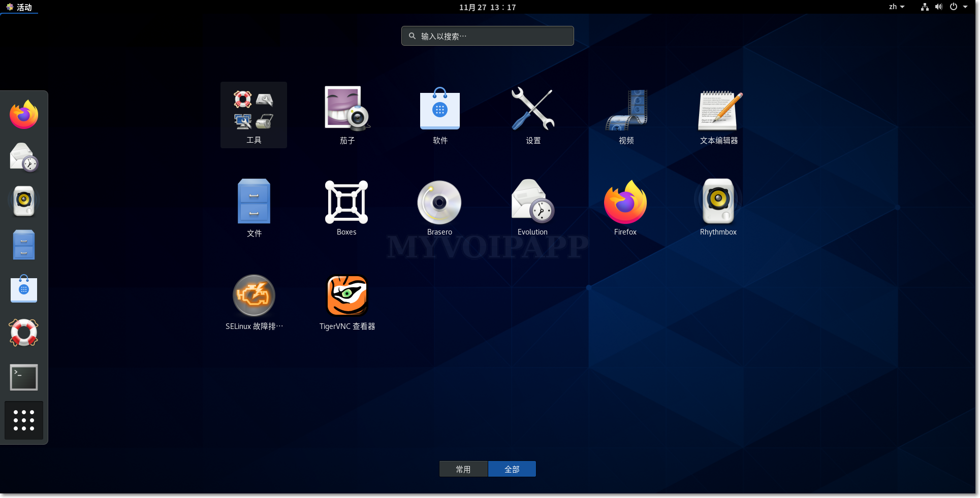Click Firefox icon in the dock

tap(24, 115)
